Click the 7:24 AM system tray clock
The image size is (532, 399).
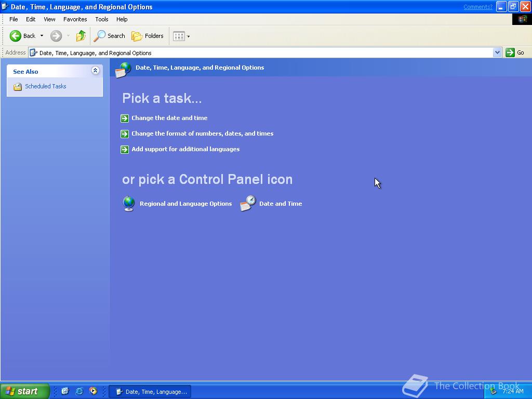click(513, 392)
